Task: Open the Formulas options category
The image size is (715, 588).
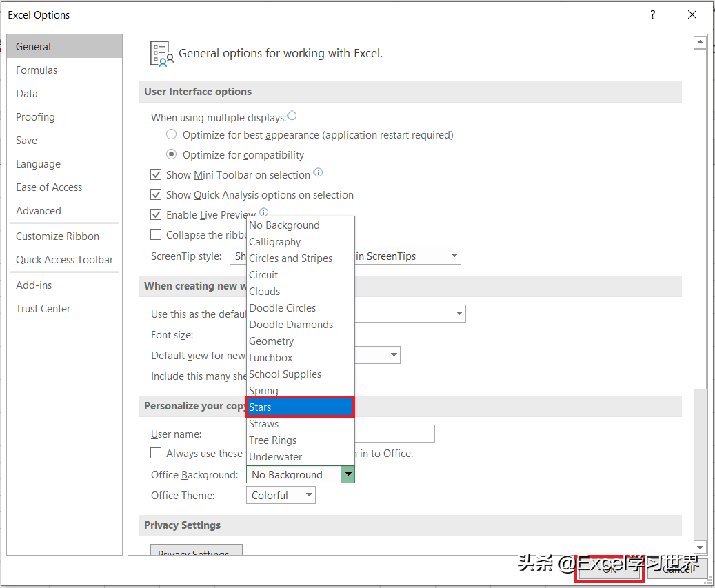Action: click(65, 70)
